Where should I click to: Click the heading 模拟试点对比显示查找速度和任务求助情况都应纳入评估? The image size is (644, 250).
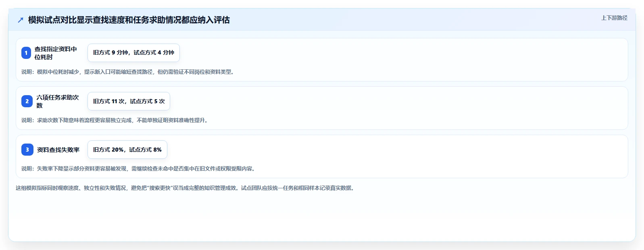[129, 20]
